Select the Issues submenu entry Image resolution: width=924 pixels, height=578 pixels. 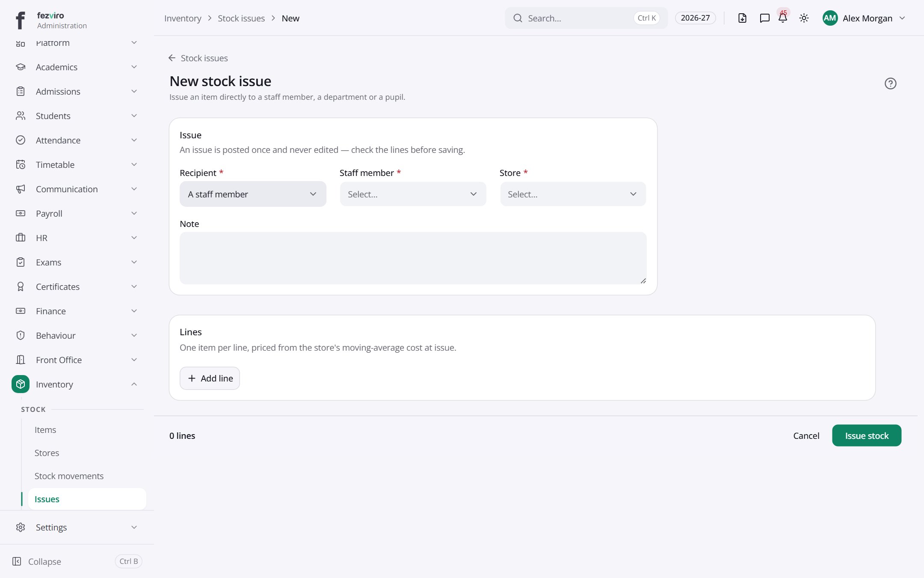click(x=87, y=499)
